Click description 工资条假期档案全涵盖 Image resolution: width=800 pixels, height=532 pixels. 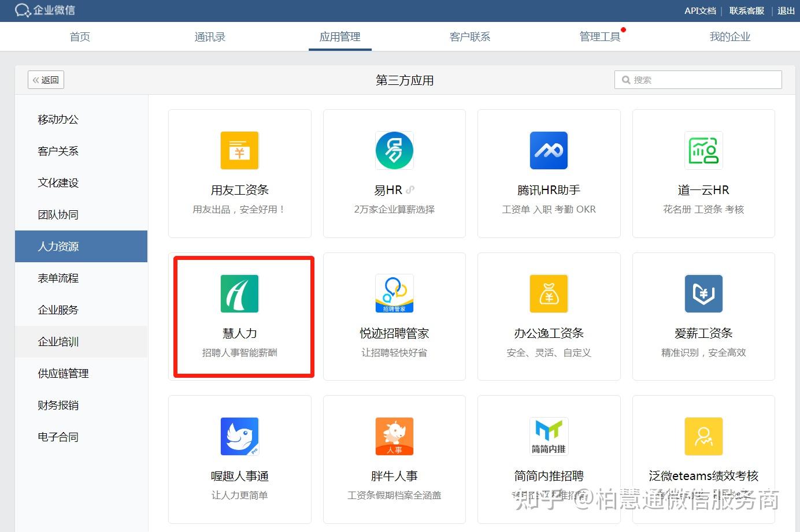[394, 495]
